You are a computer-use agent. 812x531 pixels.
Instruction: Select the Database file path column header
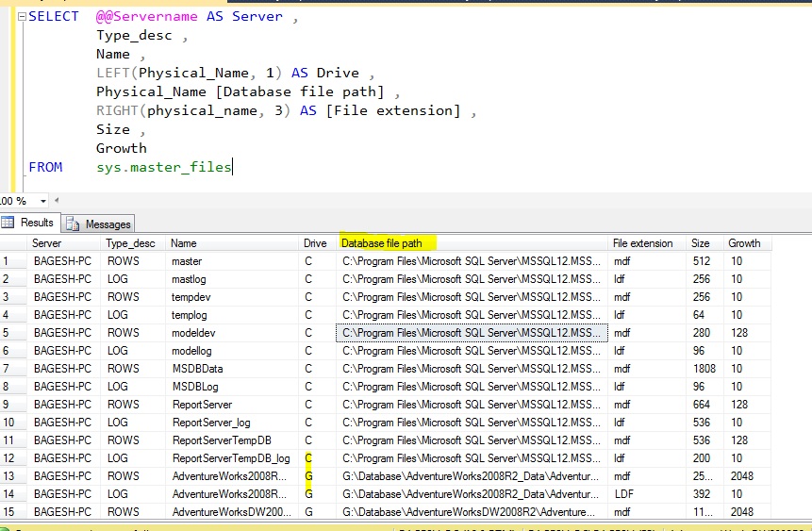coord(472,243)
